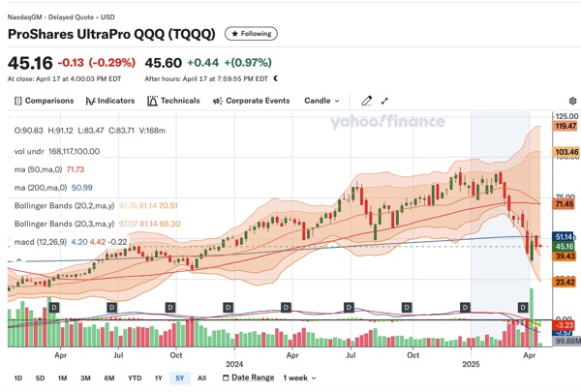Choose the 6M range tab

click(x=108, y=377)
